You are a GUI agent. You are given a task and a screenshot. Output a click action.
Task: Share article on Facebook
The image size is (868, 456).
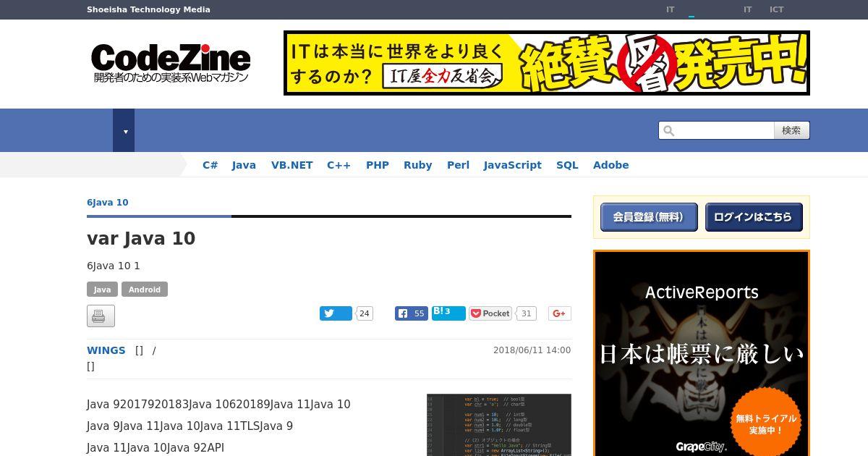412,313
